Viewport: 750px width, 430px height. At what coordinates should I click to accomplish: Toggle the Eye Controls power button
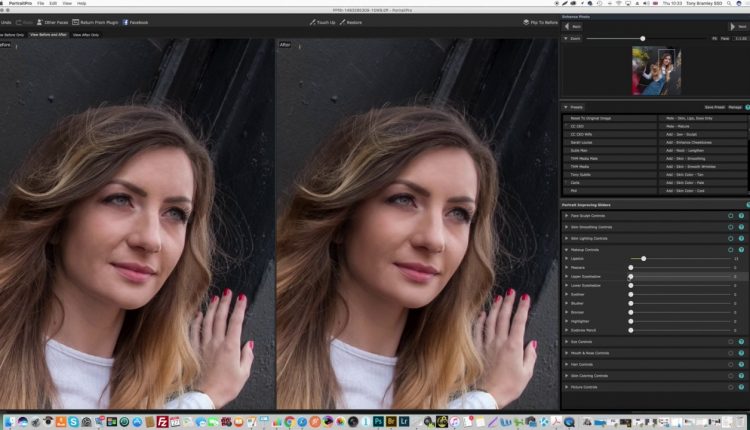coord(730,342)
